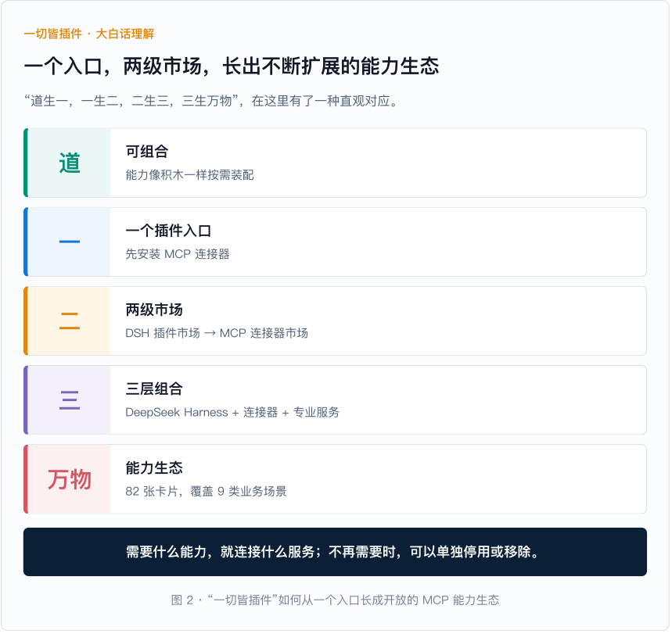This screenshot has width=672, height=634.
Task: Click the red 万物 symbol tile
Action: [x=69, y=479]
